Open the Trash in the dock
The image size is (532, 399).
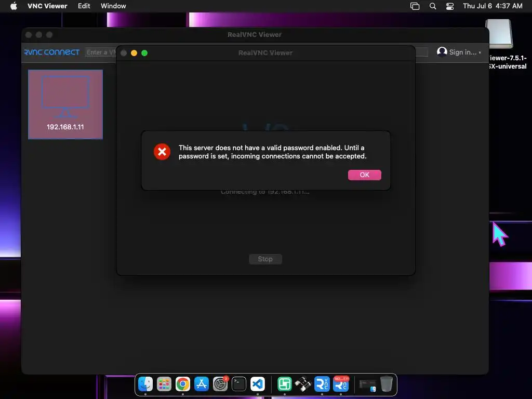tap(387, 384)
